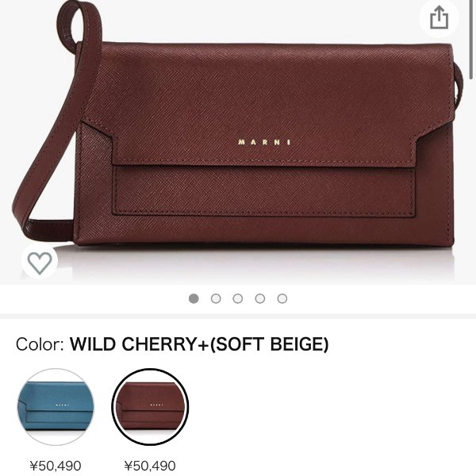This screenshot has width=476, height=476.
Task: Select the wild cherry color swatch
Action: pyautogui.click(x=150, y=407)
